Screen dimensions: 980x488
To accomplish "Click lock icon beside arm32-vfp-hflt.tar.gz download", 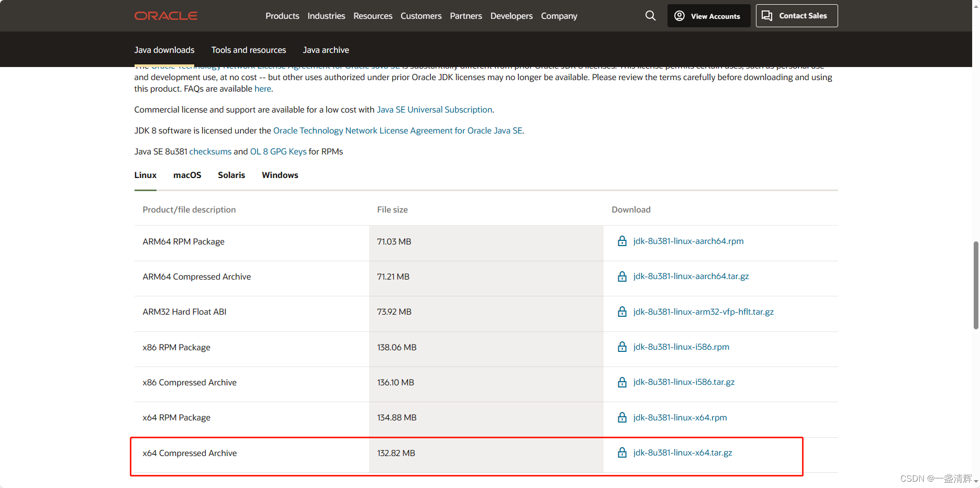I will (x=622, y=312).
